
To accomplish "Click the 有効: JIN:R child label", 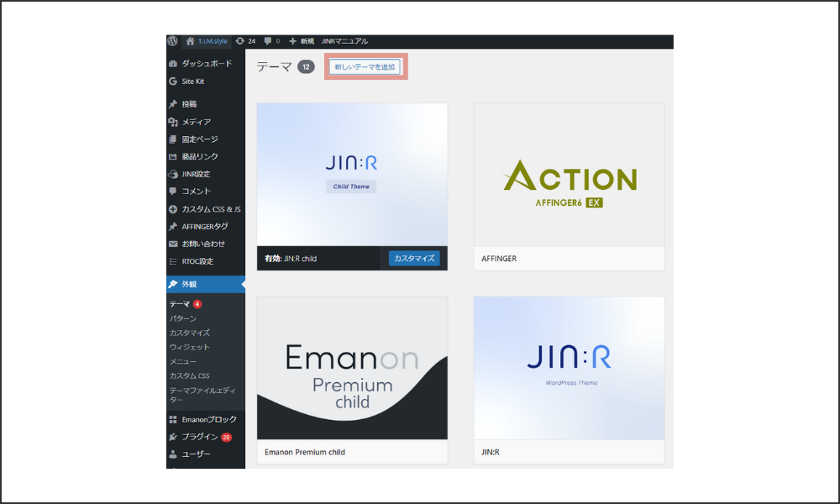I will click(x=291, y=259).
